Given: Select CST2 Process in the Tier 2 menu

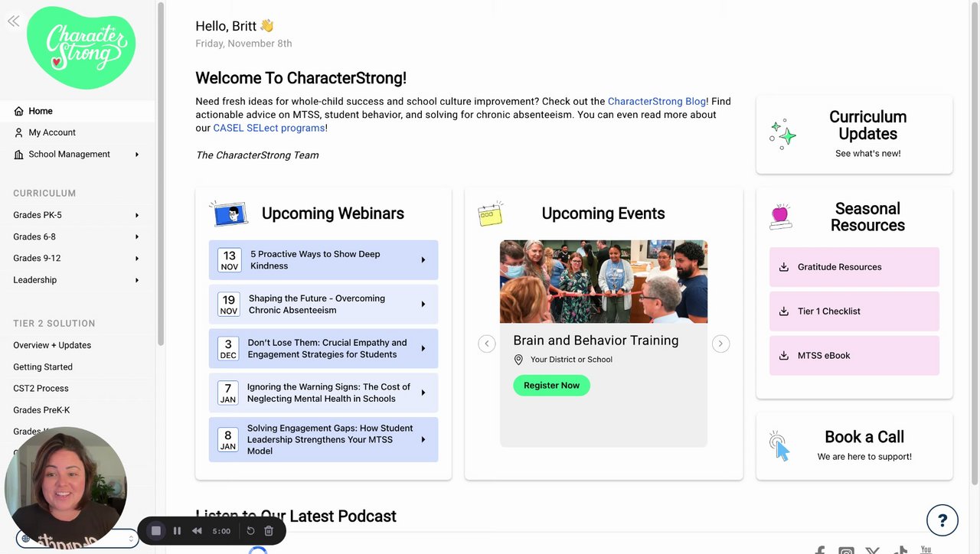Looking at the screenshot, I should coord(41,389).
